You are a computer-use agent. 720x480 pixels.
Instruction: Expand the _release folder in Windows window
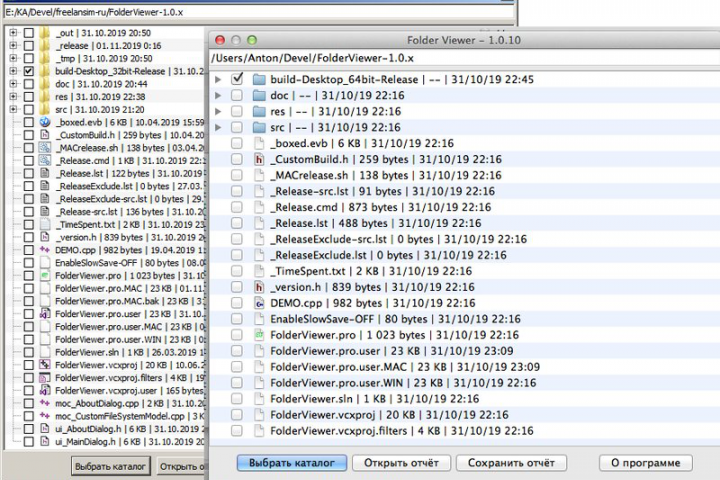13,45
